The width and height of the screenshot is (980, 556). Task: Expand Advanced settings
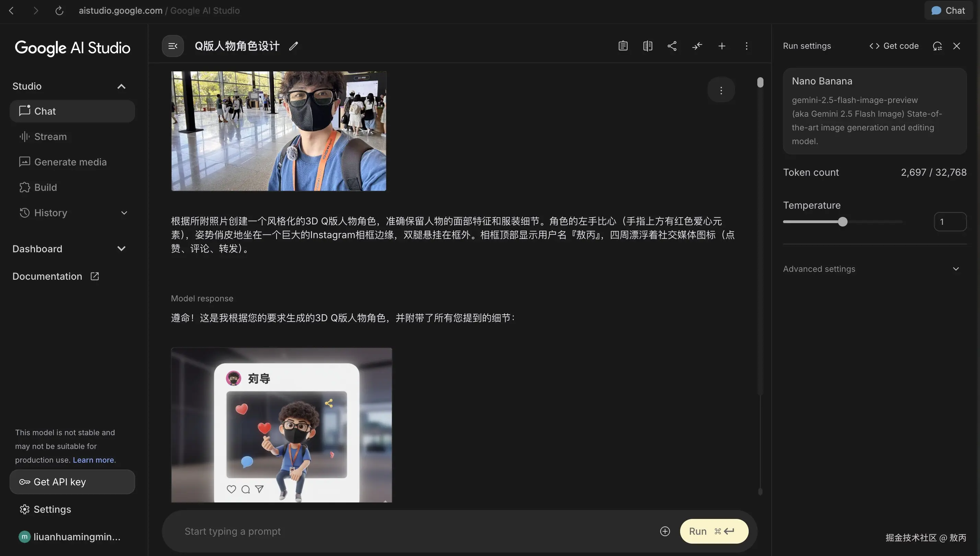tap(956, 269)
